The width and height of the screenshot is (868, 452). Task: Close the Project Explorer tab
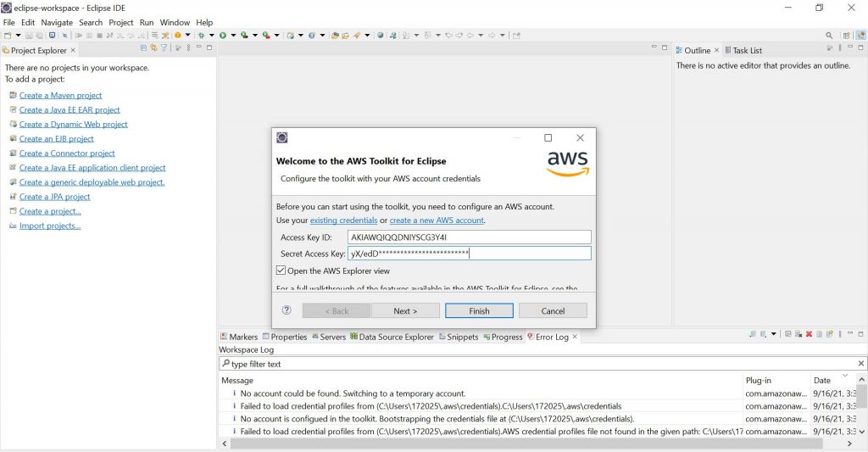73,50
